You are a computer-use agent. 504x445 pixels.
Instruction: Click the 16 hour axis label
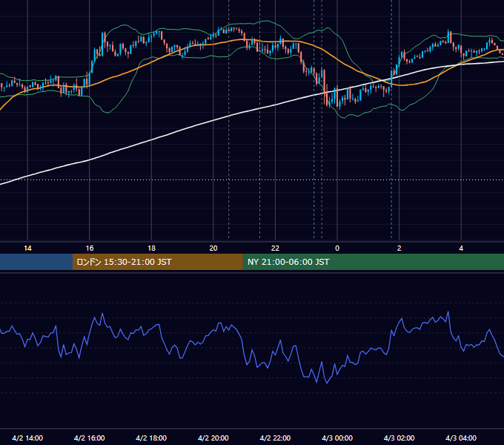click(x=90, y=248)
